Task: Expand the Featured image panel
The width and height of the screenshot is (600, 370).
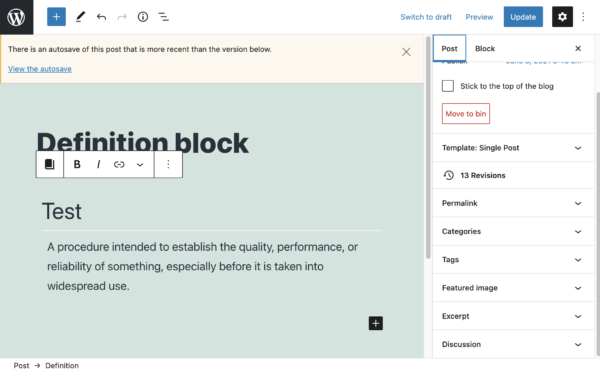Action: (513, 288)
